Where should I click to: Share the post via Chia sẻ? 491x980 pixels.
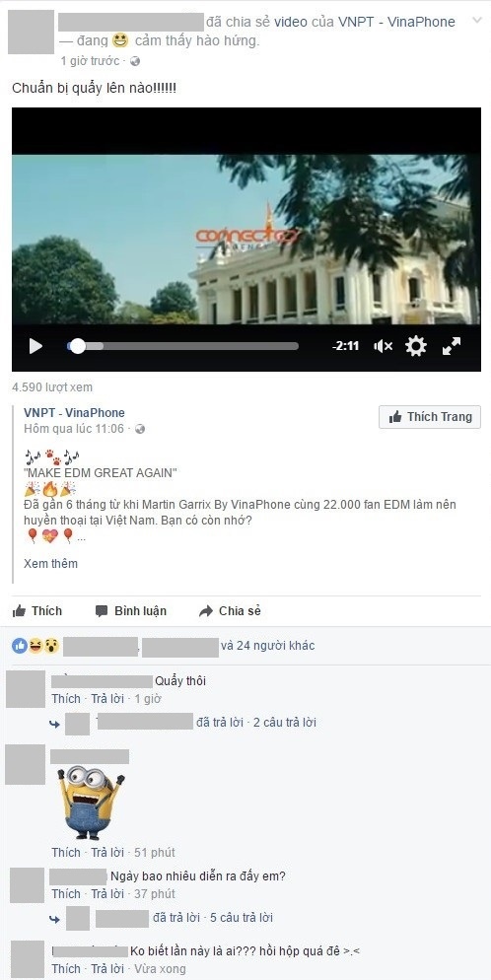(230, 610)
